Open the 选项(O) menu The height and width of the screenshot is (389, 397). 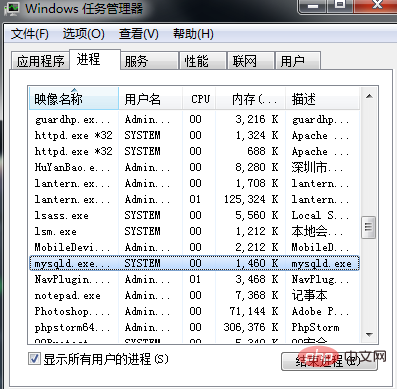click(x=84, y=34)
